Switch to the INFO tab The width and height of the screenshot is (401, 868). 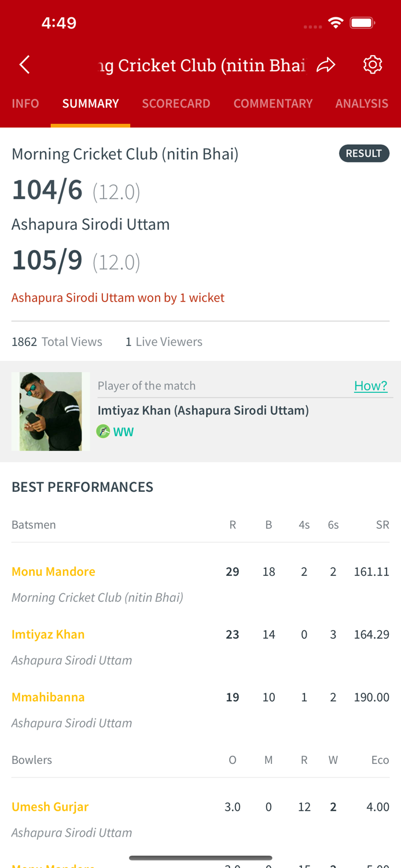tap(25, 104)
